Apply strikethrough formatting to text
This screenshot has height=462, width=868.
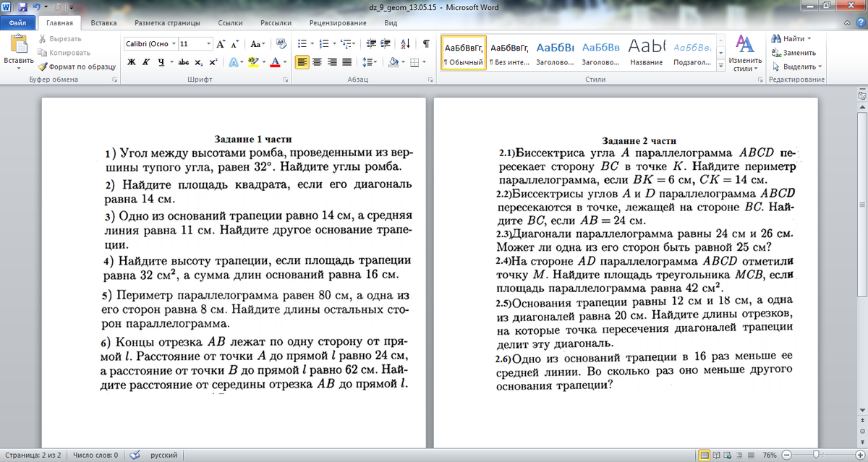tap(184, 62)
